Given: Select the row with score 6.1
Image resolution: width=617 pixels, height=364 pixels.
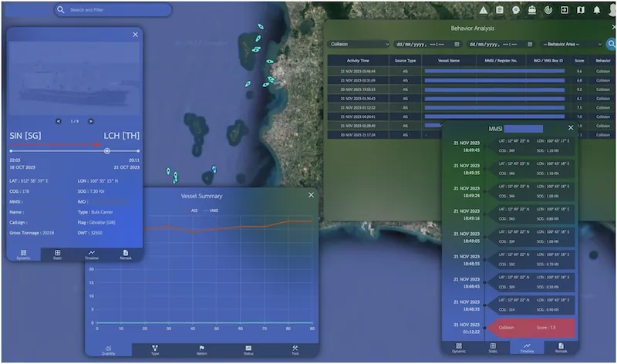Looking at the screenshot, I should (x=470, y=99).
